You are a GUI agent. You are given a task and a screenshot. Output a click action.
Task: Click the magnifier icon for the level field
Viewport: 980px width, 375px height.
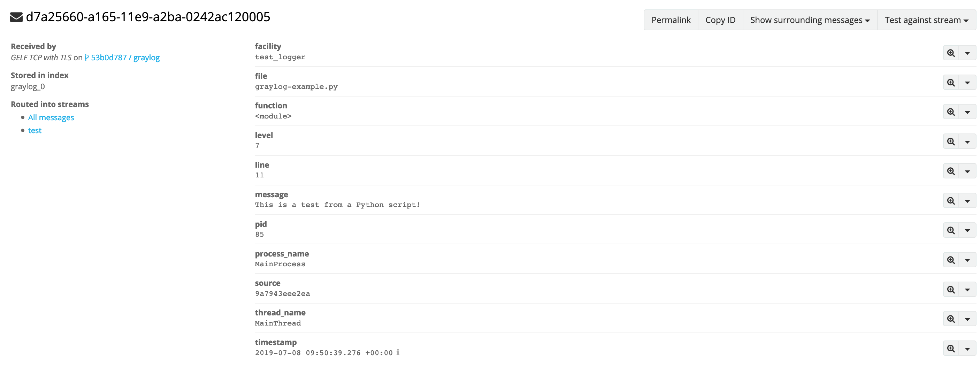click(x=951, y=141)
